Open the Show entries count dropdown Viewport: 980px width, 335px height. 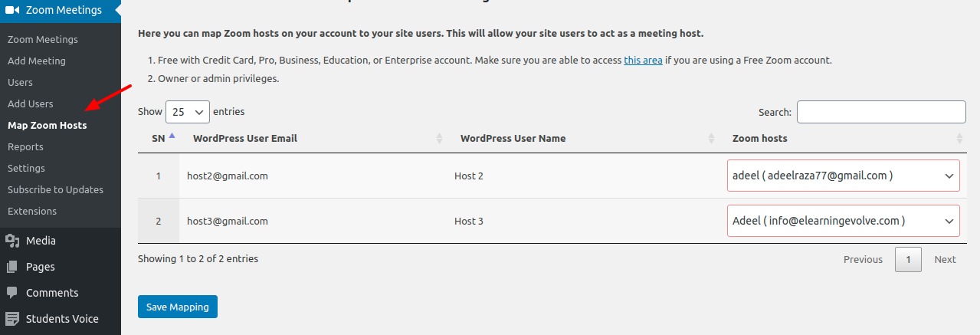click(x=188, y=112)
